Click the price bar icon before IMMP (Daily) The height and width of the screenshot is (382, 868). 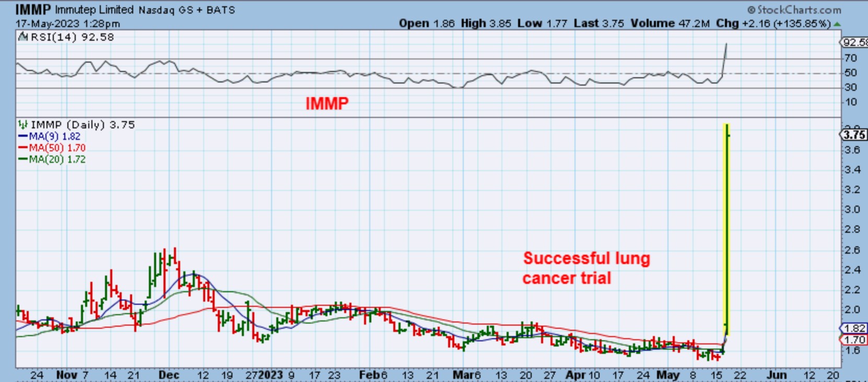coord(23,125)
